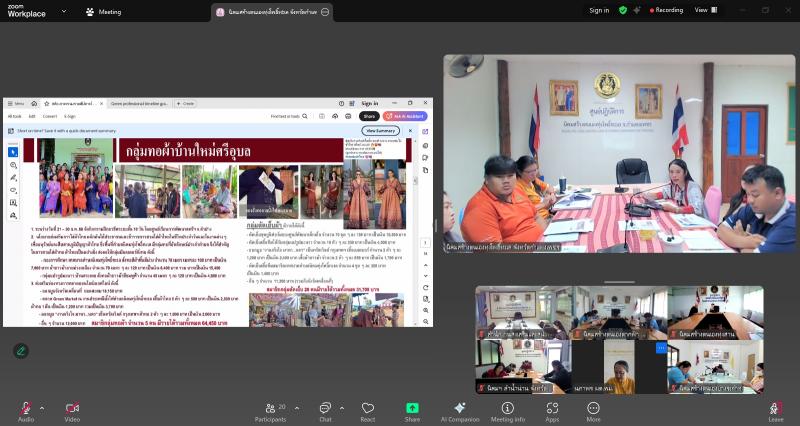The height and width of the screenshot is (426, 800).
Task: Switch to the Meeting tab in Zoom
Action: (x=104, y=12)
